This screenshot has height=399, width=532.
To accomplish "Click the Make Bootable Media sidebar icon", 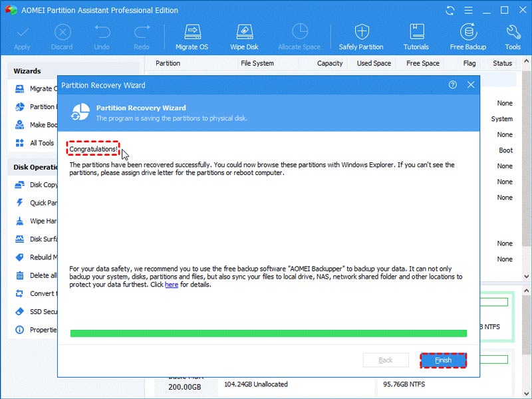I will click(20, 125).
